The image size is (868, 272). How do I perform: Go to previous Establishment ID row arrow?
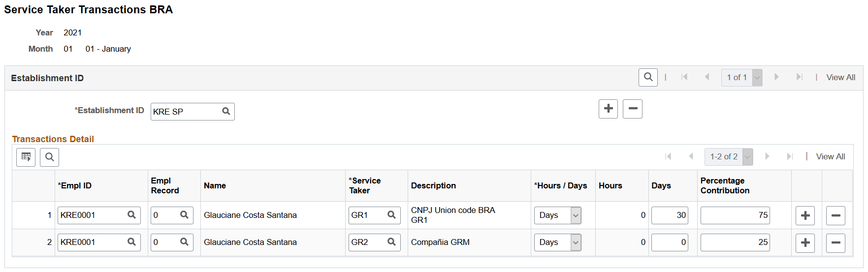707,77
